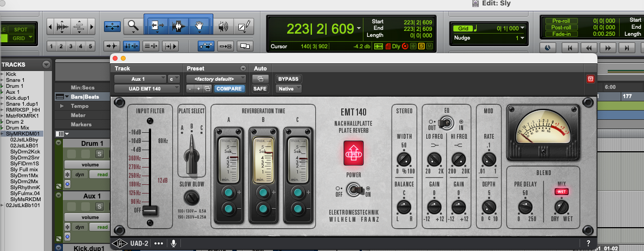Viewport: 644px width, 251px height.
Task: Click the Rewind transport button
Action: click(x=589, y=48)
